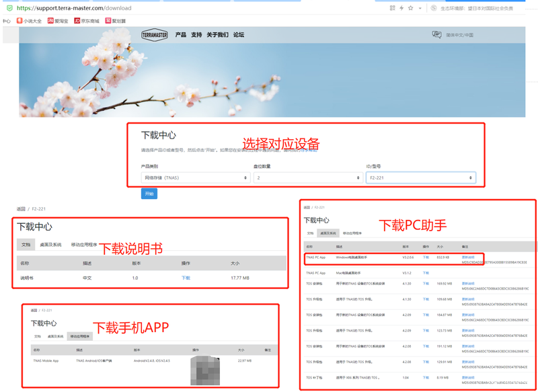Click the lightning bolt speed icon
This screenshot has width=538, height=392.
(x=401, y=8)
